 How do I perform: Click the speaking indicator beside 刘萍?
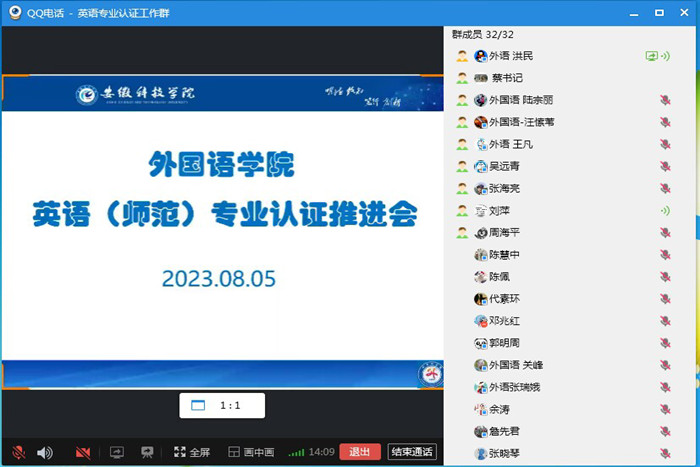coord(665,210)
